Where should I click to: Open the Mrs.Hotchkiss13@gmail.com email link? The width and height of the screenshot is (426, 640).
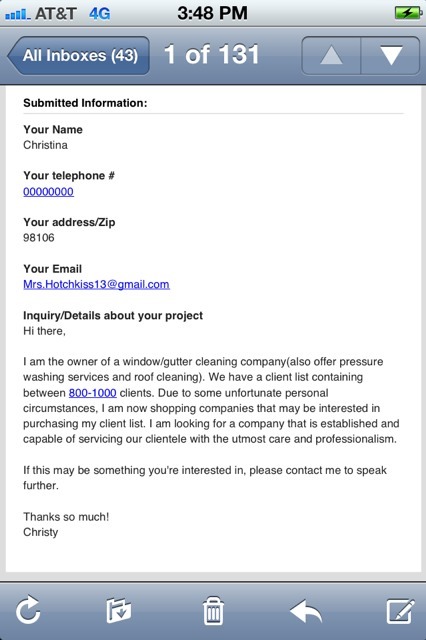click(96, 284)
